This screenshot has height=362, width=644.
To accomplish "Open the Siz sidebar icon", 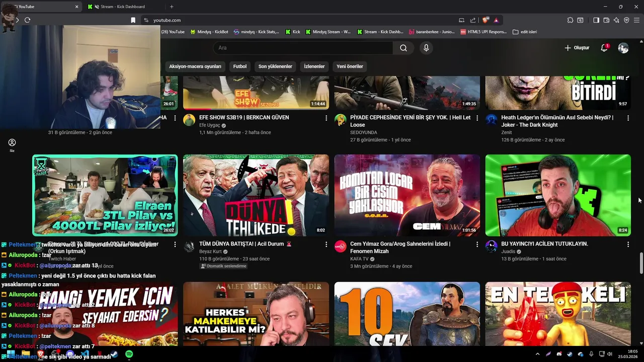I will tap(12, 145).
